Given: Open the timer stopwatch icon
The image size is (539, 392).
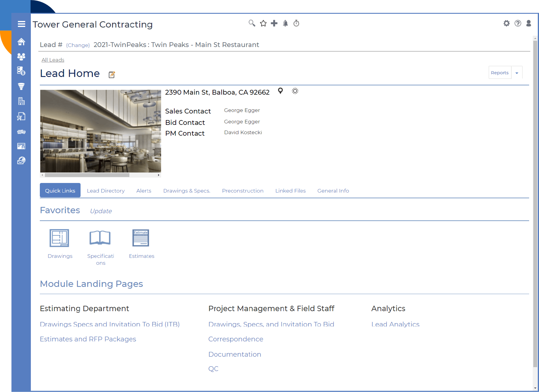Looking at the screenshot, I should tap(296, 23).
